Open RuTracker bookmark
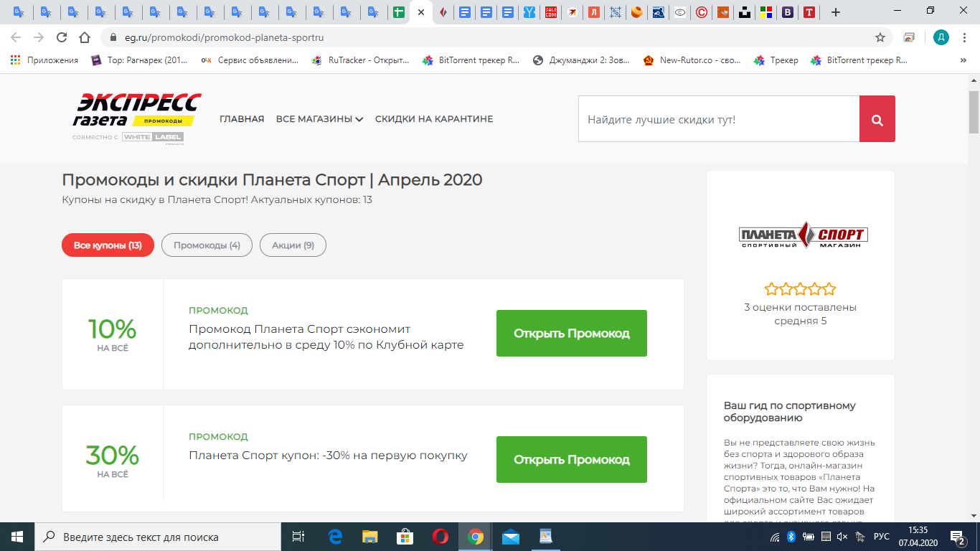 (x=361, y=60)
